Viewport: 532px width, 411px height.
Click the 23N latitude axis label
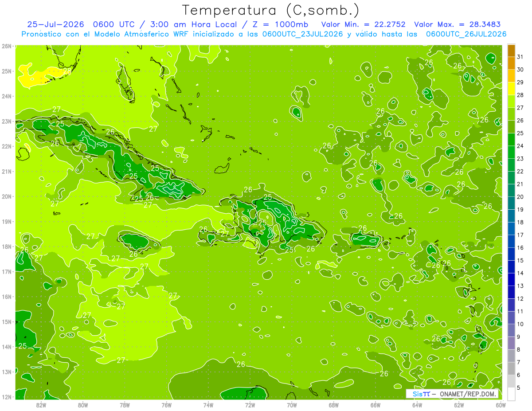pyautogui.click(x=6, y=121)
